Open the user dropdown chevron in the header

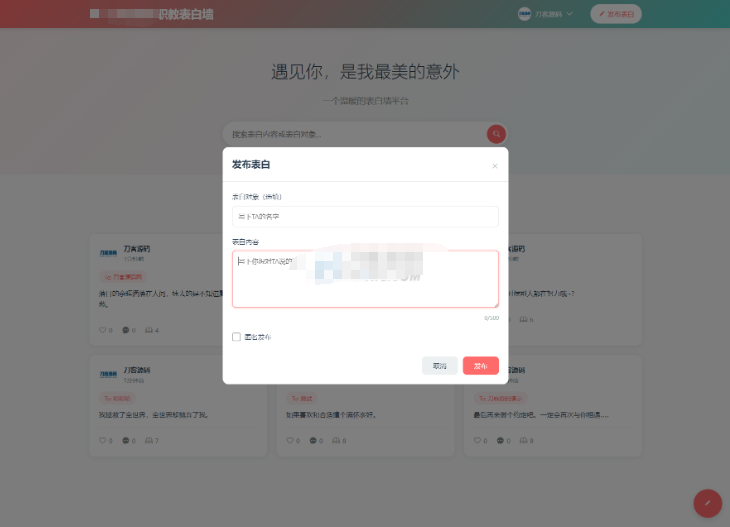click(x=569, y=14)
